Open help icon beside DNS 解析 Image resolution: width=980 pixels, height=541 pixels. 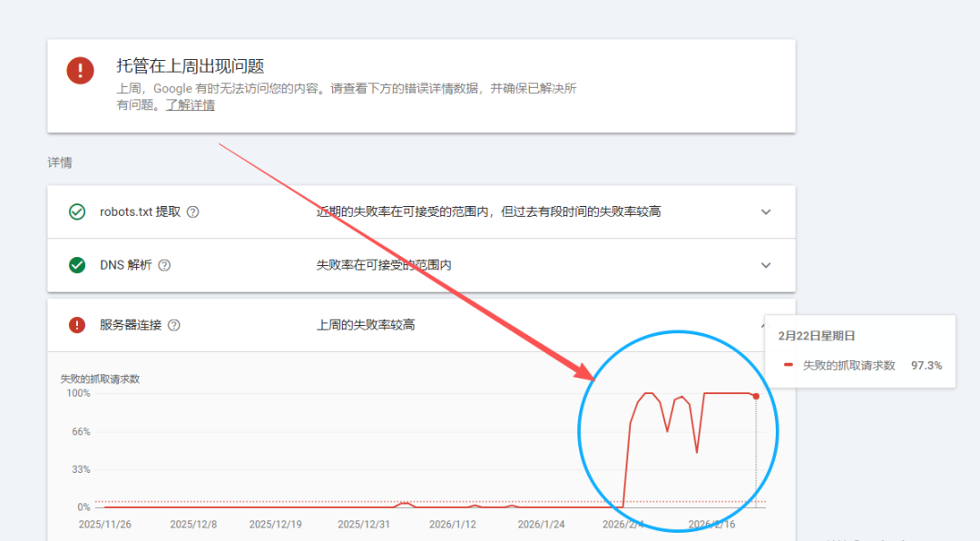click(164, 265)
